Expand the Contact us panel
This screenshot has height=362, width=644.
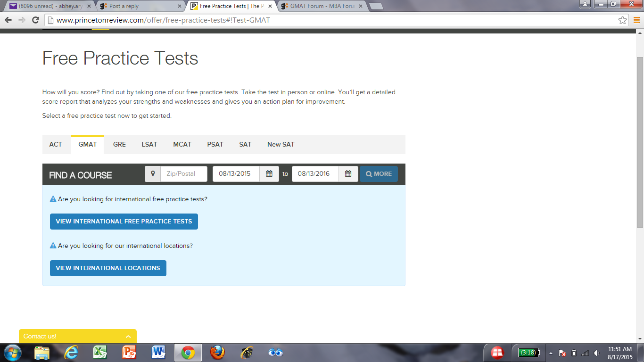(128, 337)
